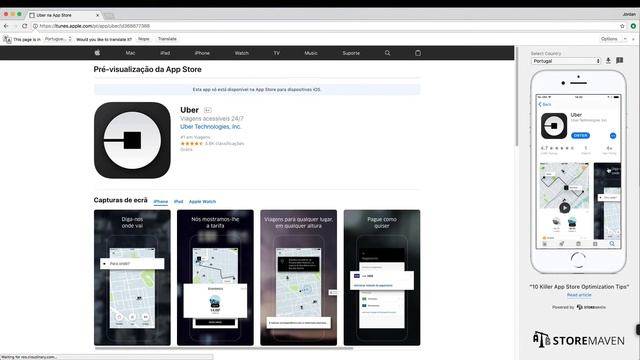
Task: Click the Google Translate icon in translate bar
Action: [7, 39]
